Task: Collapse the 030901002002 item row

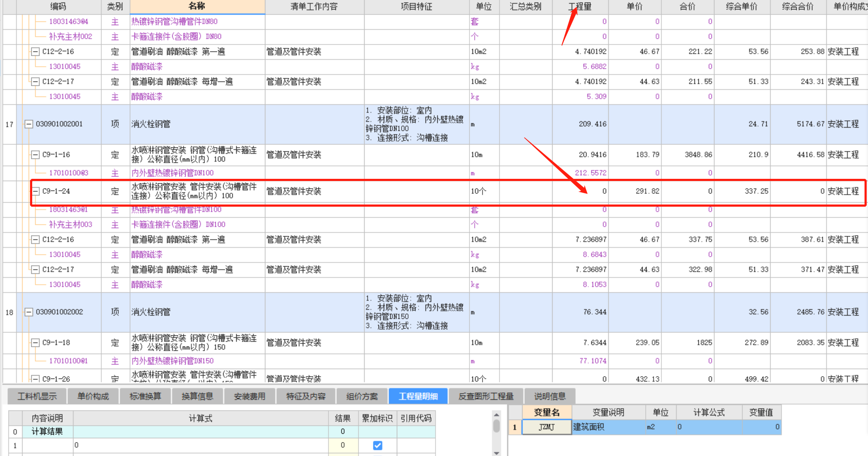Action: pos(29,312)
